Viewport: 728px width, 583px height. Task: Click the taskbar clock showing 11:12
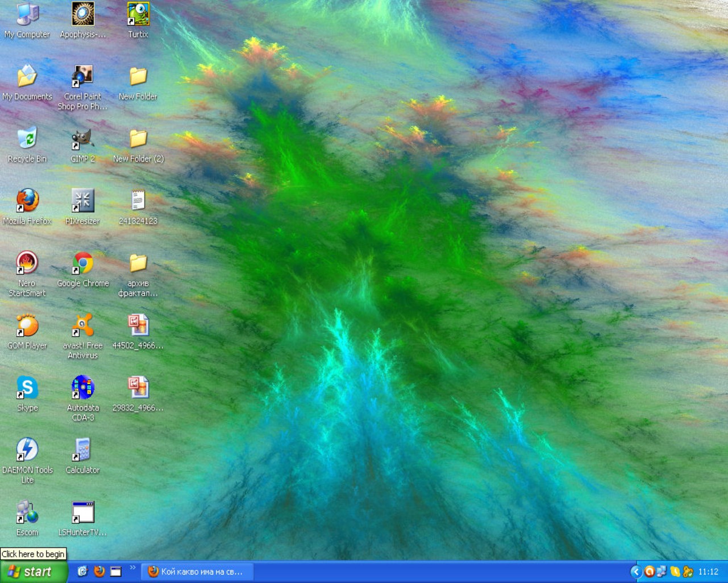[708, 572]
